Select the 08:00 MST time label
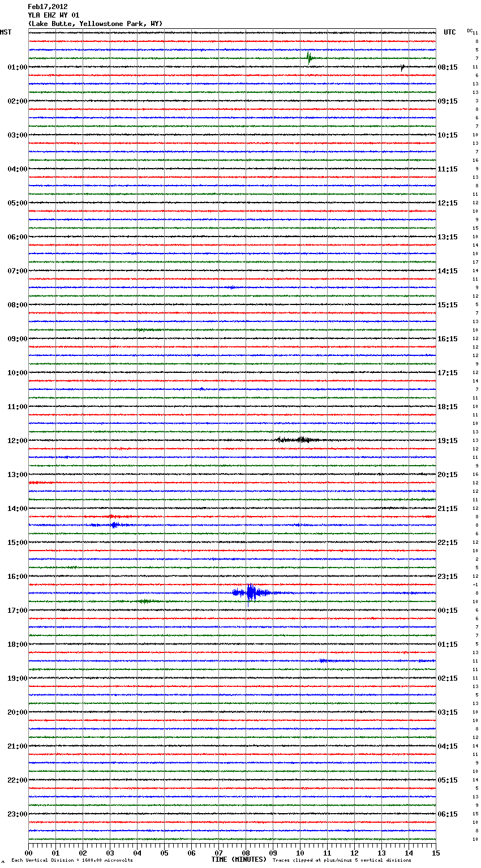The width and height of the screenshot is (481, 868). tap(18, 305)
